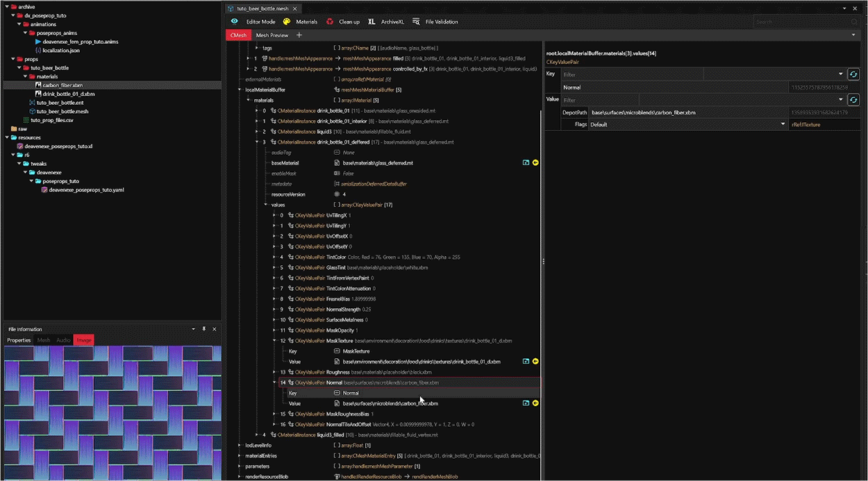Click the TintColor color value row
This screenshot has width=868, height=481.
389,257
